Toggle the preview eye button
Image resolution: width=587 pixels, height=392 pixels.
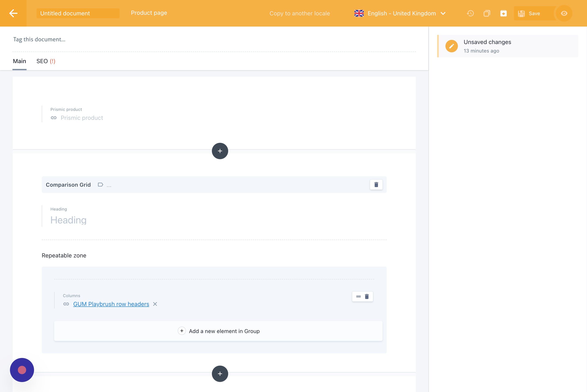tap(564, 13)
